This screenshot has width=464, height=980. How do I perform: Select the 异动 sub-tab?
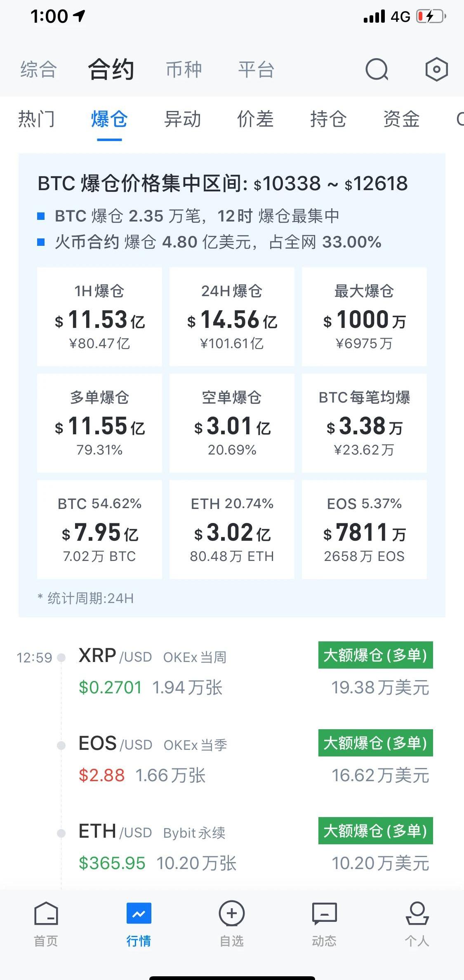coord(182,120)
